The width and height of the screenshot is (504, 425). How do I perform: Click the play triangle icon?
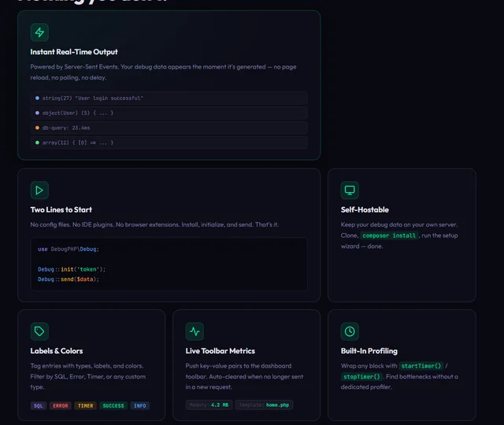click(39, 190)
